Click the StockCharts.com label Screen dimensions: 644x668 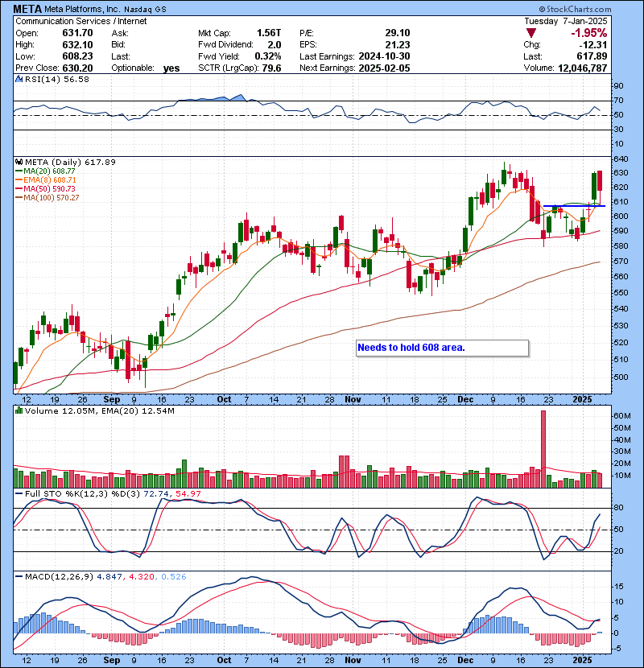(575, 9)
